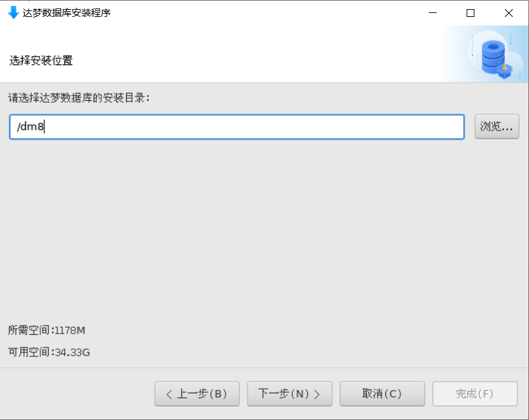This screenshot has width=529, height=420.
Task: Close the installer window
Action: click(509, 13)
